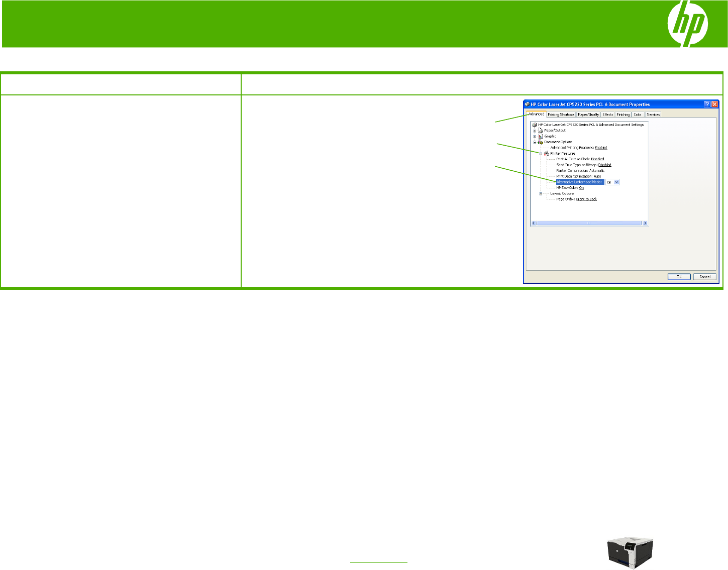Collapse the Layout Options node
Viewport: 728px width, 570px height.
[x=541, y=193]
